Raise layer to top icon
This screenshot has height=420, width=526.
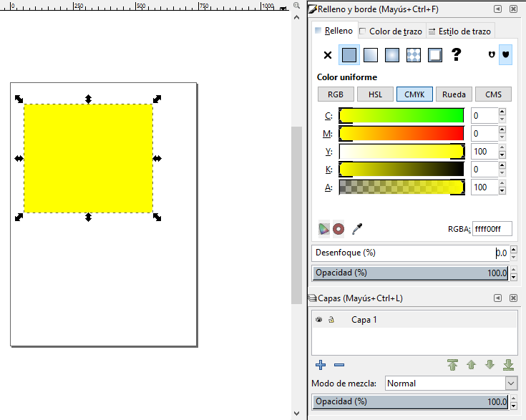452,365
